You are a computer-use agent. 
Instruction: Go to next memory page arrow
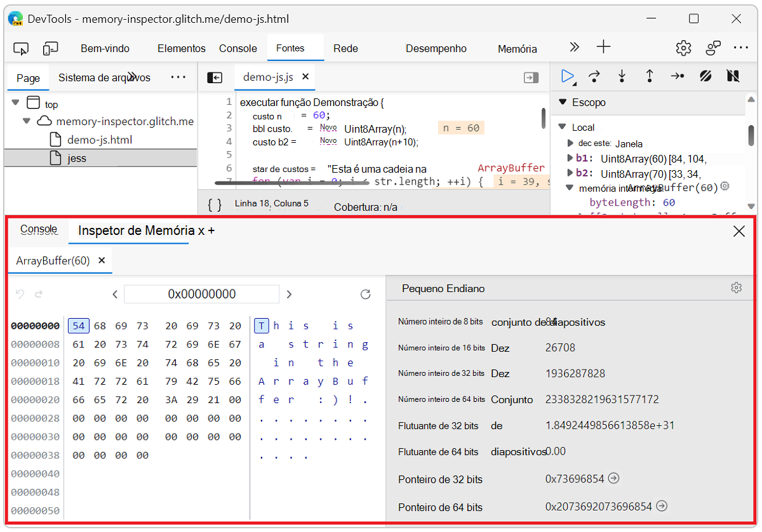click(289, 294)
